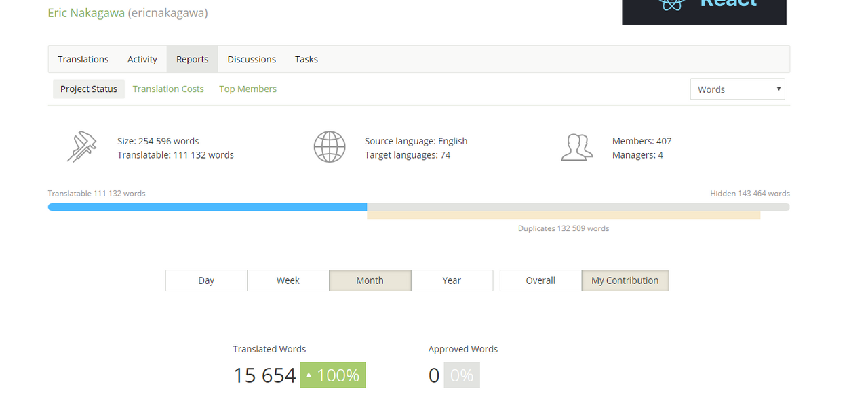
Task: Click the React banner image
Action: click(704, 12)
